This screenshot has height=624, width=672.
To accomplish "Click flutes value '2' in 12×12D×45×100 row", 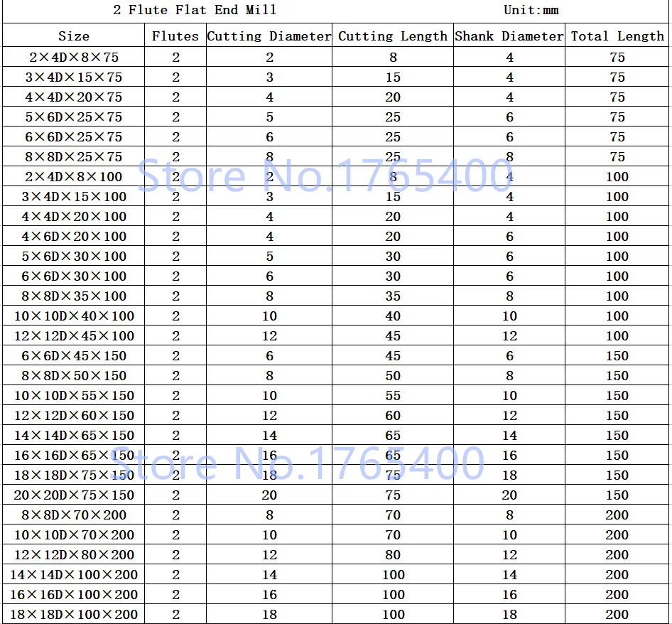I will [x=175, y=335].
